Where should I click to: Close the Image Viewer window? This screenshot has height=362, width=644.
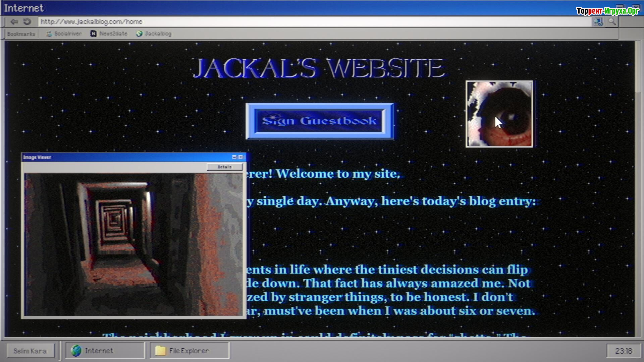click(x=240, y=157)
